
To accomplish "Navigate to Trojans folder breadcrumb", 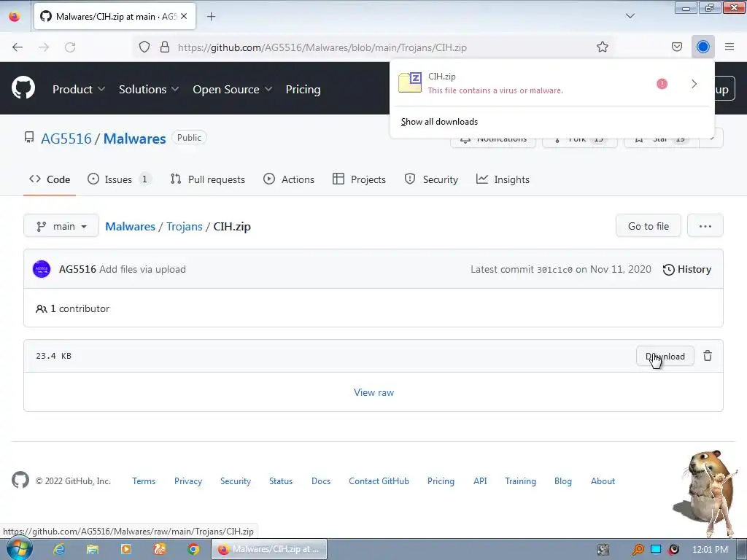I will coord(185,226).
